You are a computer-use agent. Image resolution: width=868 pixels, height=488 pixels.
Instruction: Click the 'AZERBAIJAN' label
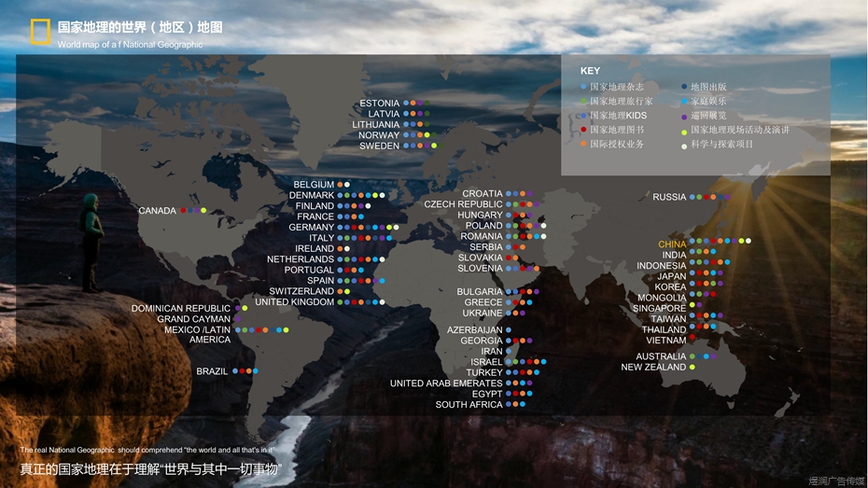[475, 330]
